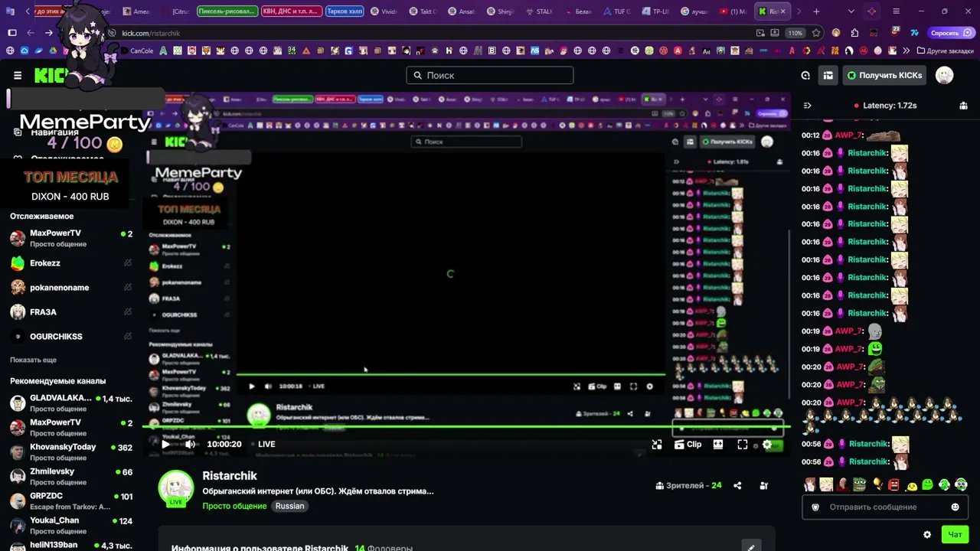Open emoji picker in chat input
Screen dimensions: 980x551
pyautogui.click(x=955, y=507)
